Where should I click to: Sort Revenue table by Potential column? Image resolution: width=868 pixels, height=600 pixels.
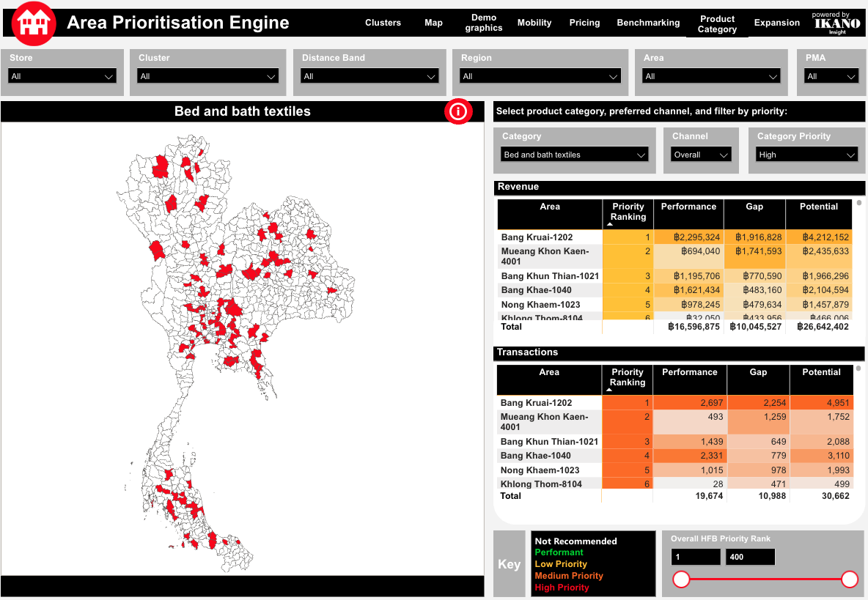click(819, 213)
